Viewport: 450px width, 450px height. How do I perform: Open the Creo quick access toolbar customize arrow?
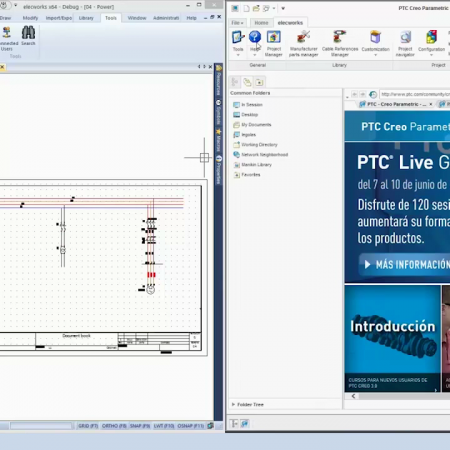point(283,8)
